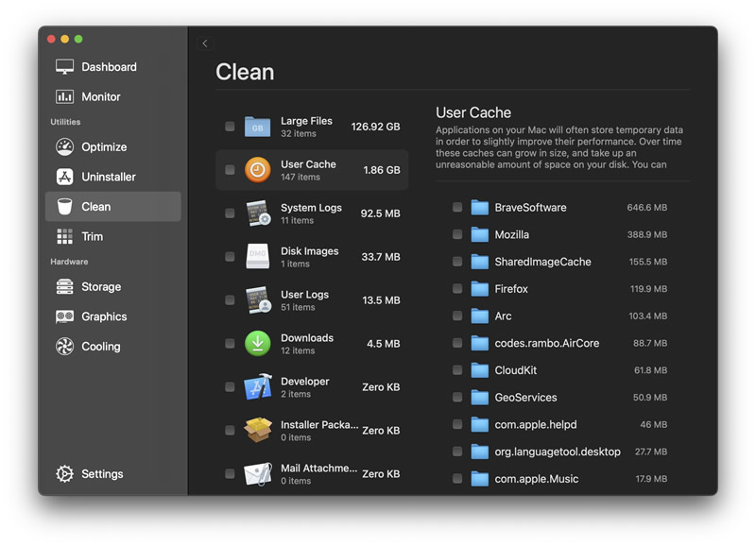Click the SharedImageCache folder name
756x546 pixels.
(542, 263)
